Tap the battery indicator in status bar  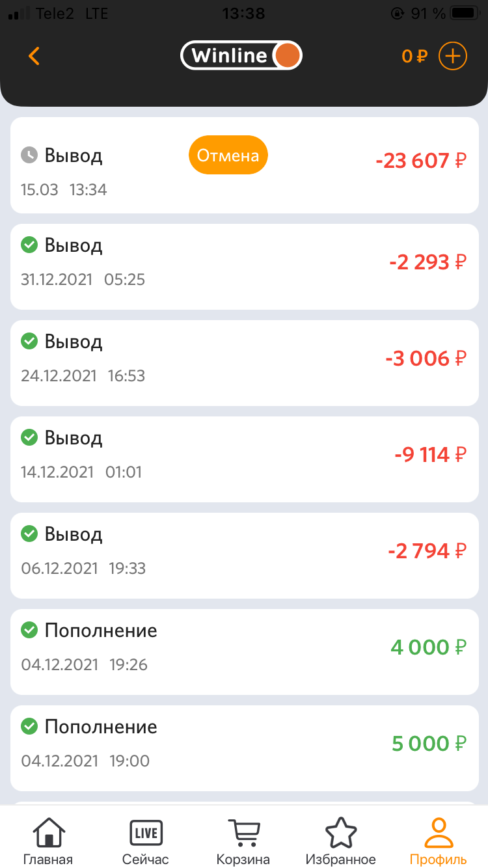click(465, 13)
